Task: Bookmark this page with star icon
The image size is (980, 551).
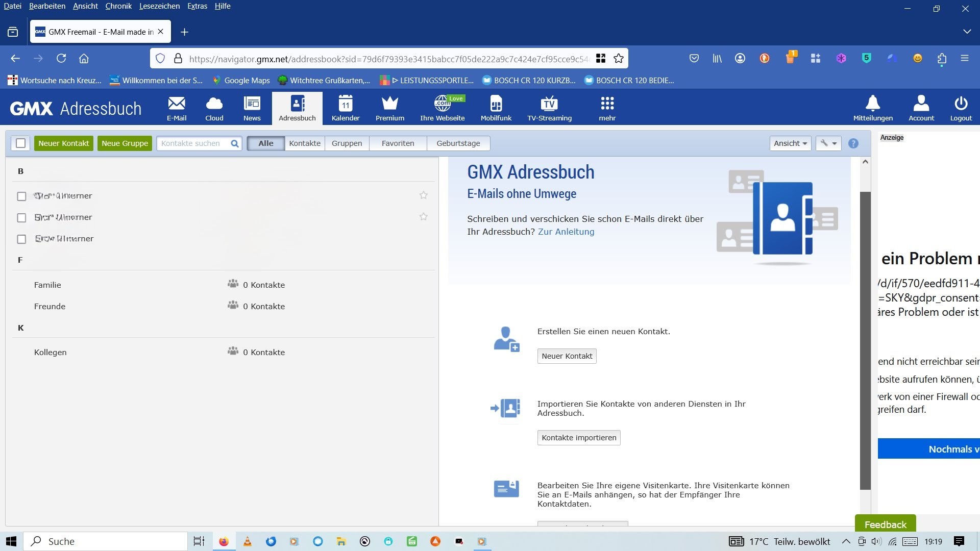Action: [619, 59]
